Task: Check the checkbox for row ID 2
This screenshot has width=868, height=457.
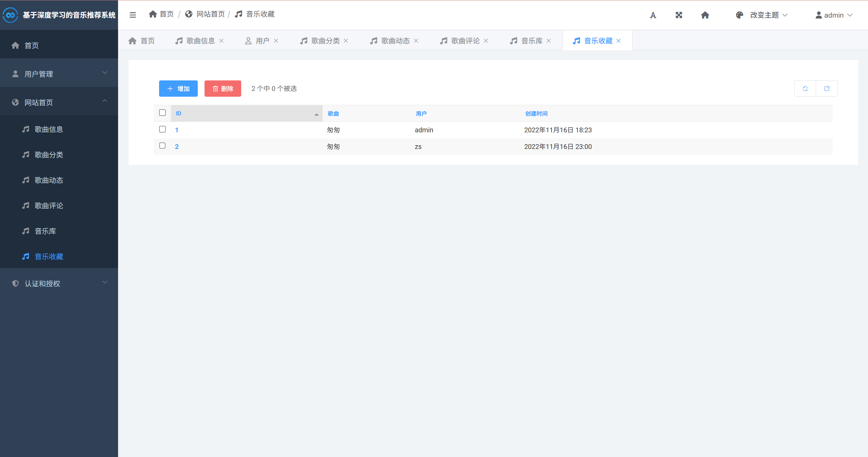Action: tap(162, 146)
